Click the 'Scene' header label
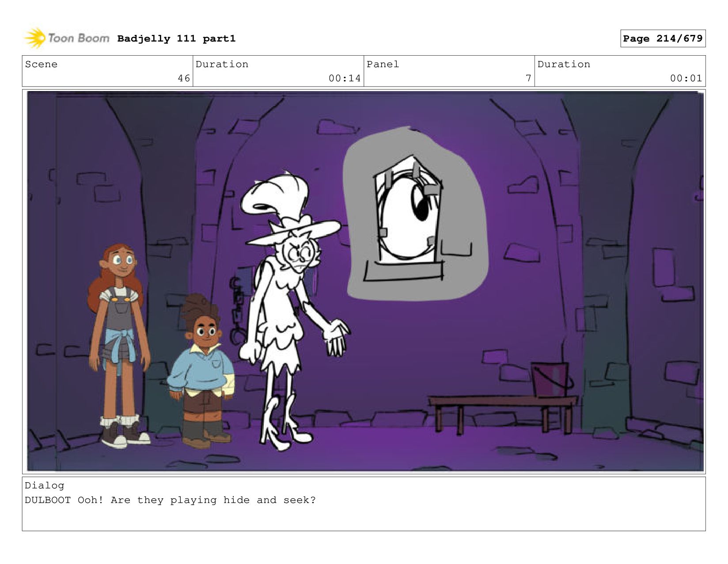728x564 pixels. [41, 64]
